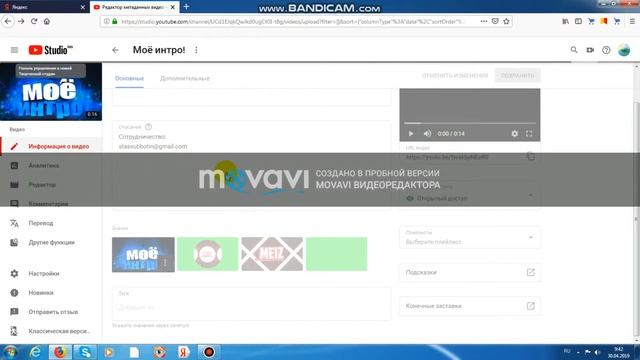Open the Выберите плейлист dropdown
This screenshot has width=640, height=360.
click(470, 237)
